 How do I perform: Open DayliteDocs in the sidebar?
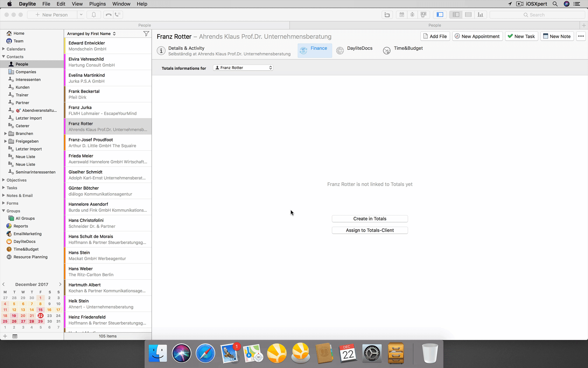tap(24, 241)
